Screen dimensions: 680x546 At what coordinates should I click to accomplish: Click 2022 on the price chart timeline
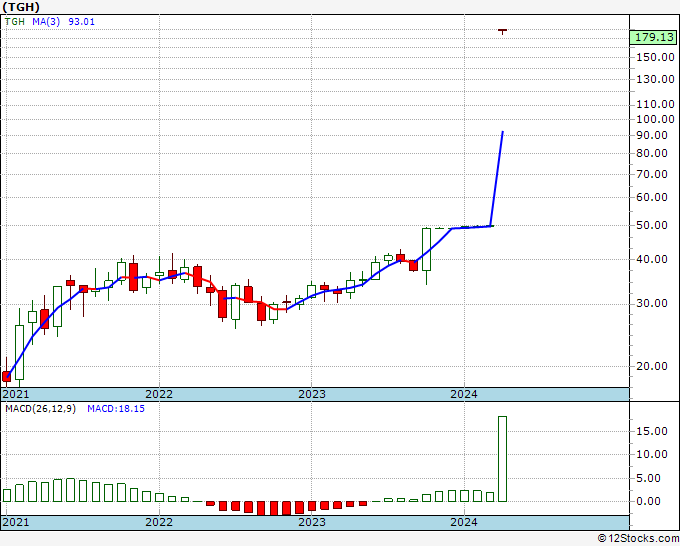point(159,394)
